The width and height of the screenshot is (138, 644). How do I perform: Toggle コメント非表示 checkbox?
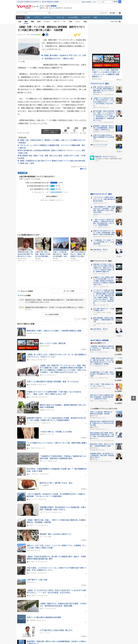pyautogui.click(x=75, y=319)
